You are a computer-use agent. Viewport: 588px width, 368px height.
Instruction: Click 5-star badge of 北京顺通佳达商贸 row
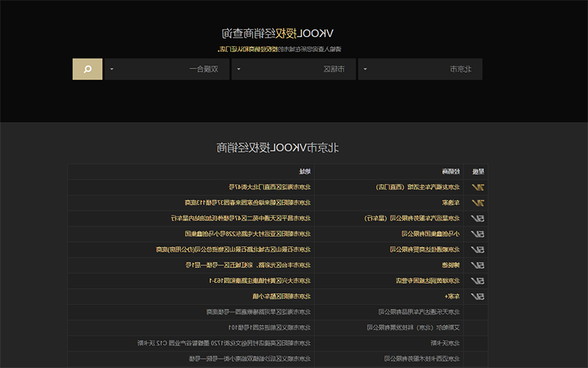click(478, 250)
